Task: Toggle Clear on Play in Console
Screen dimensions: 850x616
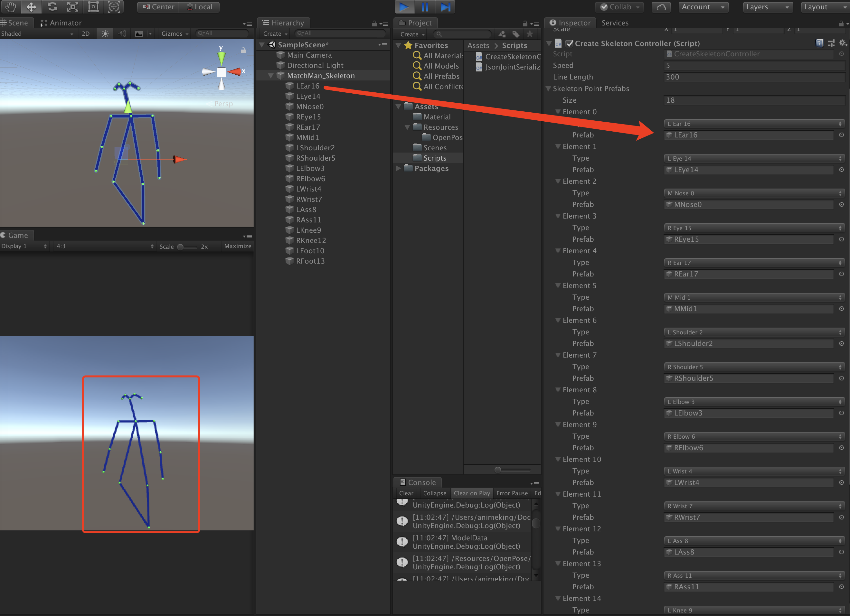Action: coord(471,493)
